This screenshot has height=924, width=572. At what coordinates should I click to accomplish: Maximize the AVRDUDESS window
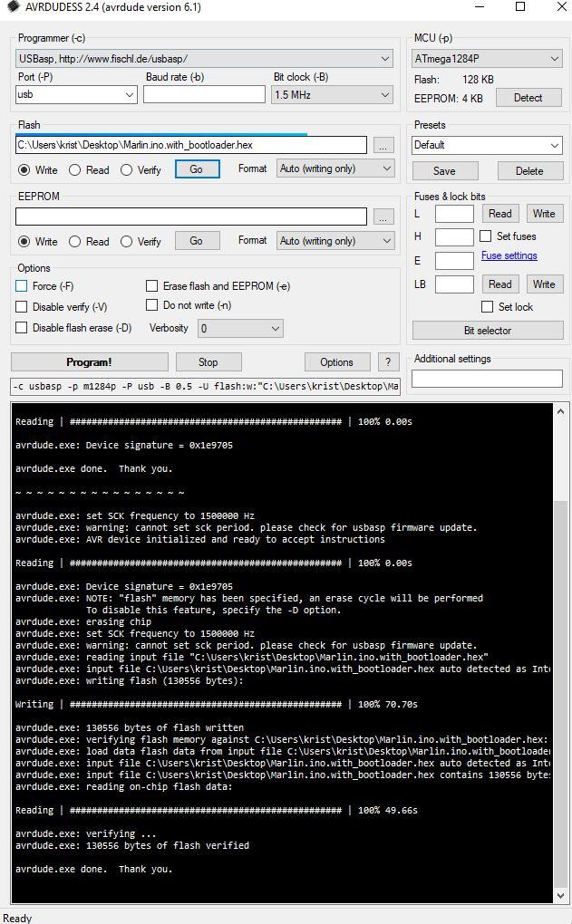tap(520, 7)
